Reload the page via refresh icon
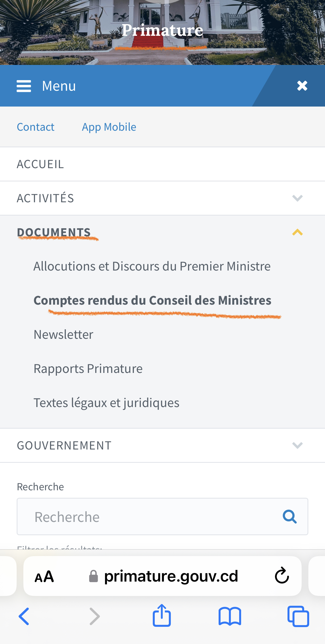This screenshot has height=644, width=325. pyautogui.click(x=282, y=575)
